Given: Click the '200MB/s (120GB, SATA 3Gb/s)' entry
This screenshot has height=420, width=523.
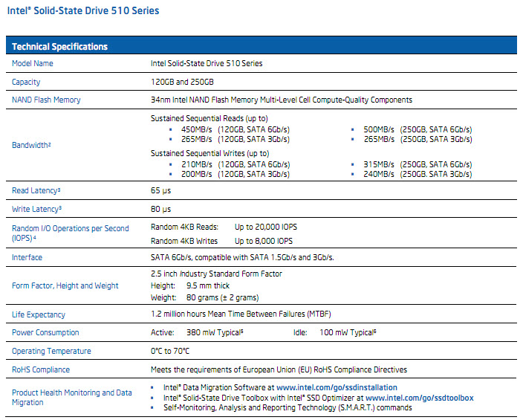Looking at the screenshot, I should tap(235, 174).
